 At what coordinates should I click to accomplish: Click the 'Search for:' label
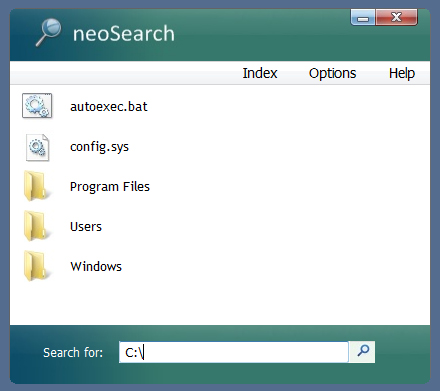click(x=73, y=352)
